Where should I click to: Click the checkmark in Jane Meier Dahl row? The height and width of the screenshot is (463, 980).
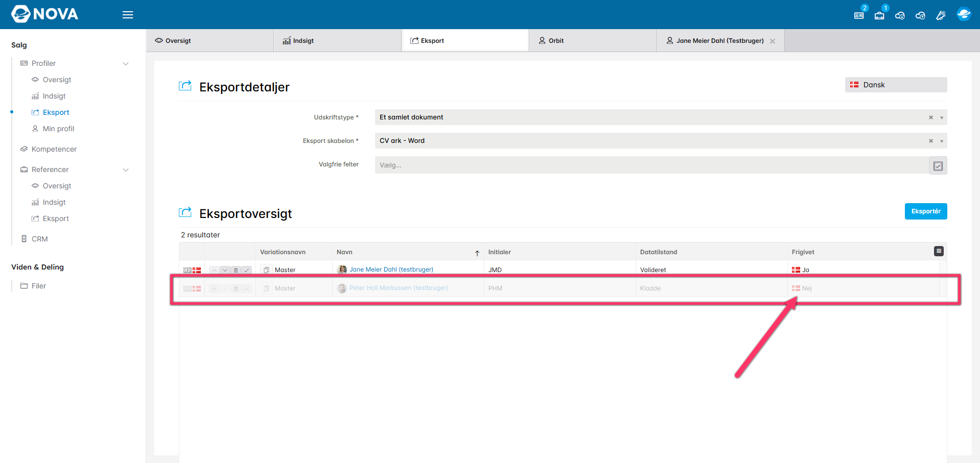246,270
